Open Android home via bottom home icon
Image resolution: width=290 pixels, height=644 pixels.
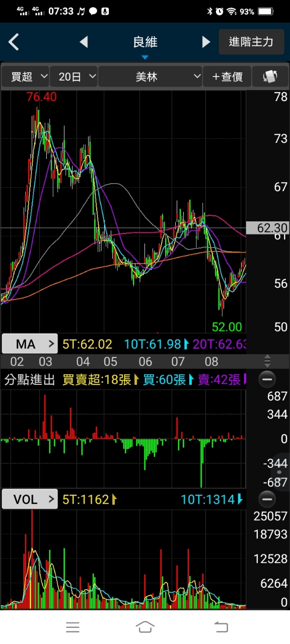coord(145,627)
